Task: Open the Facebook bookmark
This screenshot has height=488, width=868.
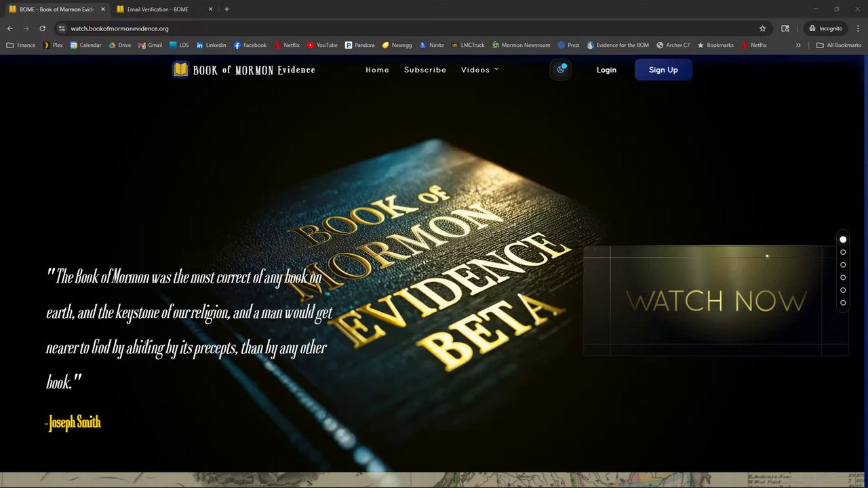Action: 250,45
